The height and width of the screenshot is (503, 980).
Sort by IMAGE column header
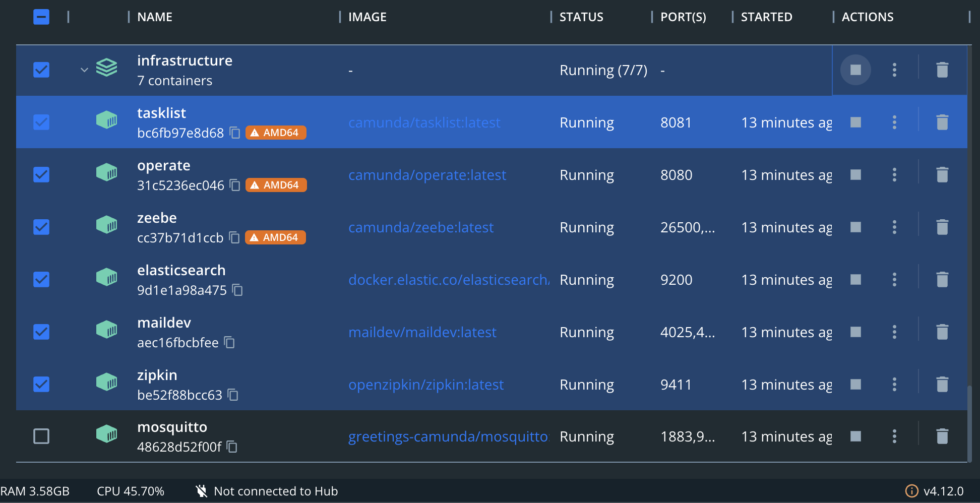coord(367,17)
